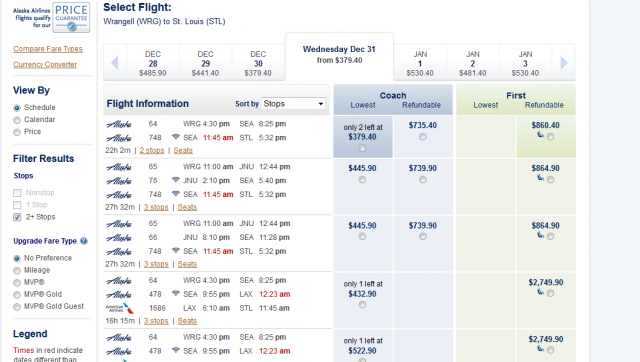Viewport: 640px width, 362px height.
Task: Open the Compare Fare Types link
Action: coord(48,49)
